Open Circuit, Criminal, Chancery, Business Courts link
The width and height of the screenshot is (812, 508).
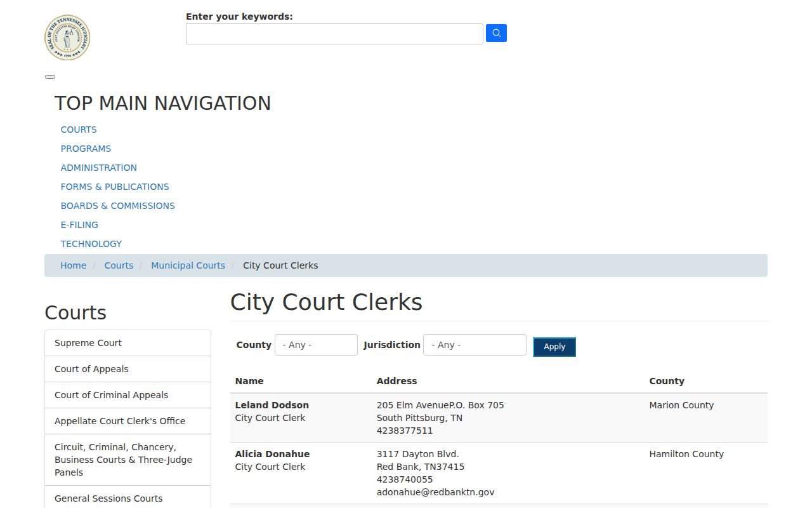(x=128, y=460)
